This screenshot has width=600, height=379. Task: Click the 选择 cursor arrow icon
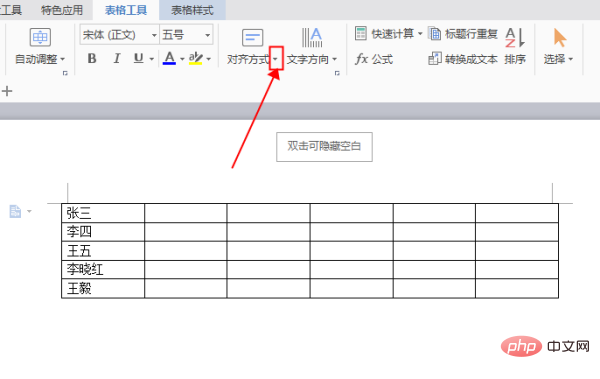click(x=559, y=37)
